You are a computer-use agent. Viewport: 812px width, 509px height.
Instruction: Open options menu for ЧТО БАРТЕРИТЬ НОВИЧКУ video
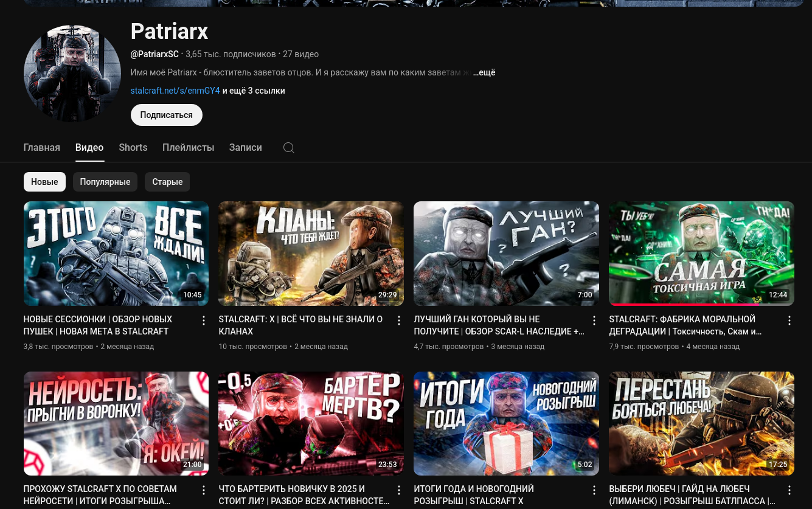point(399,490)
